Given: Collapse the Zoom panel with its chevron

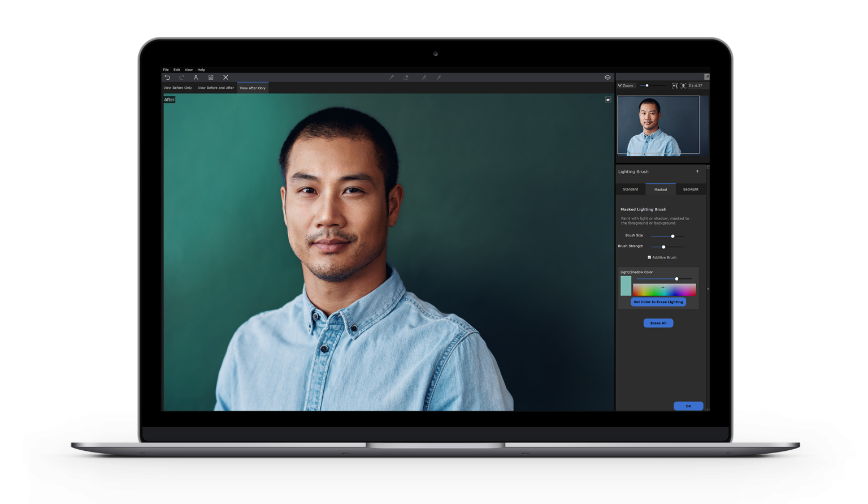Looking at the screenshot, I should (x=620, y=85).
